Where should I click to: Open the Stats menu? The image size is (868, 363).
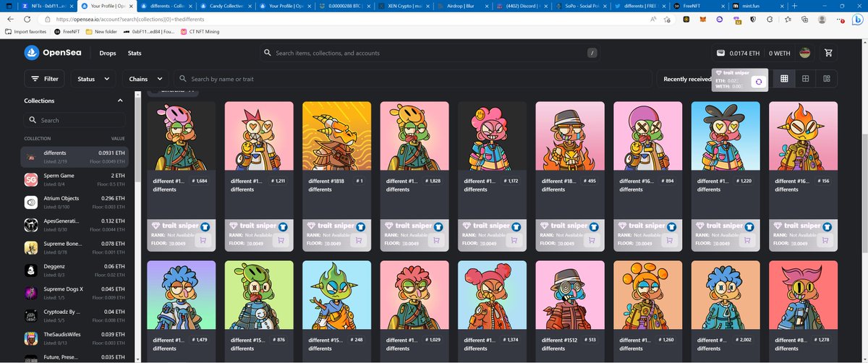tap(135, 53)
